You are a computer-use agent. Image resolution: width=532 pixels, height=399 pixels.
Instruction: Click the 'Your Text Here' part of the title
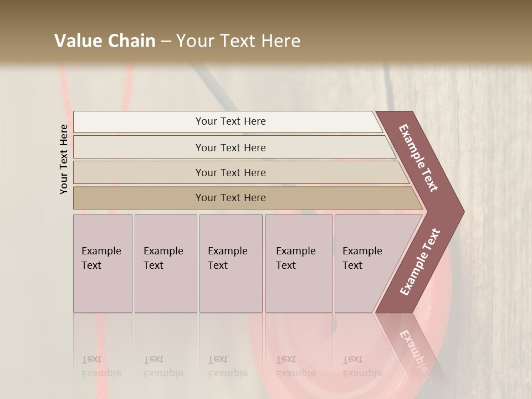tap(238, 41)
